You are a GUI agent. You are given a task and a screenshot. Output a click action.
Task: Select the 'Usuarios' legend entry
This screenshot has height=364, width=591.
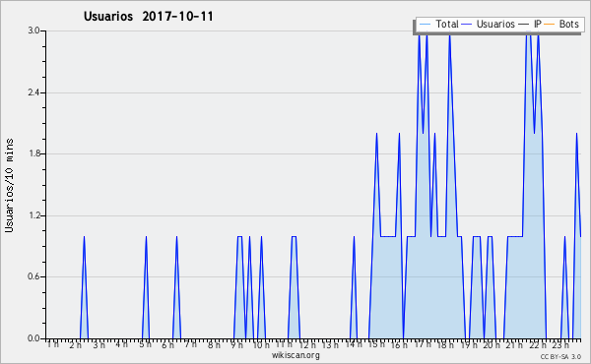pos(489,24)
